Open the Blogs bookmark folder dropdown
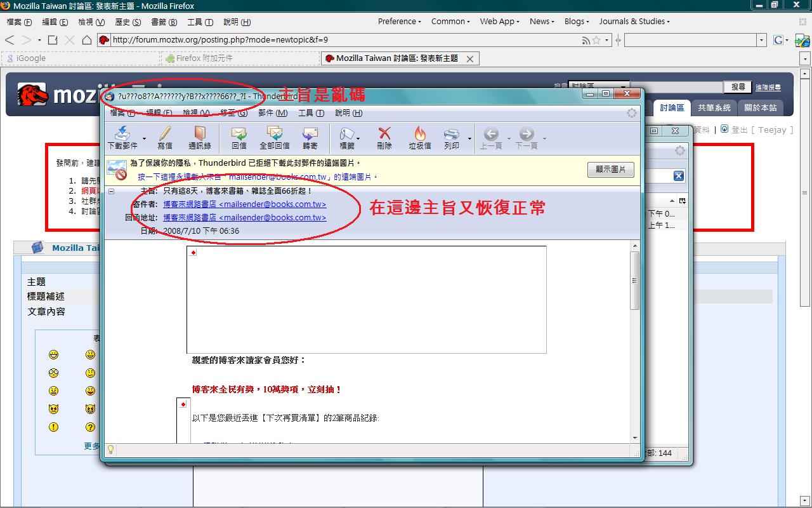812x508 pixels. tap(577, 21)
